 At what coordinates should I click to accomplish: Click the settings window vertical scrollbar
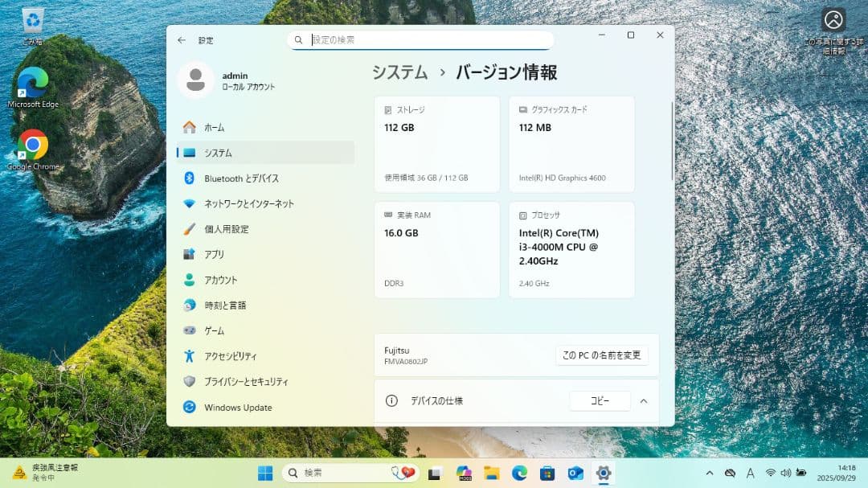tap(672, 141)
